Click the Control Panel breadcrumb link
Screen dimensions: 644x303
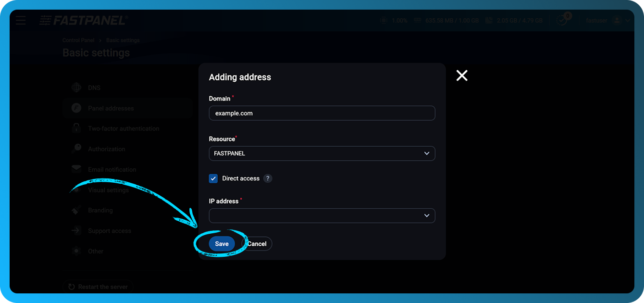(x=78, y=40)
